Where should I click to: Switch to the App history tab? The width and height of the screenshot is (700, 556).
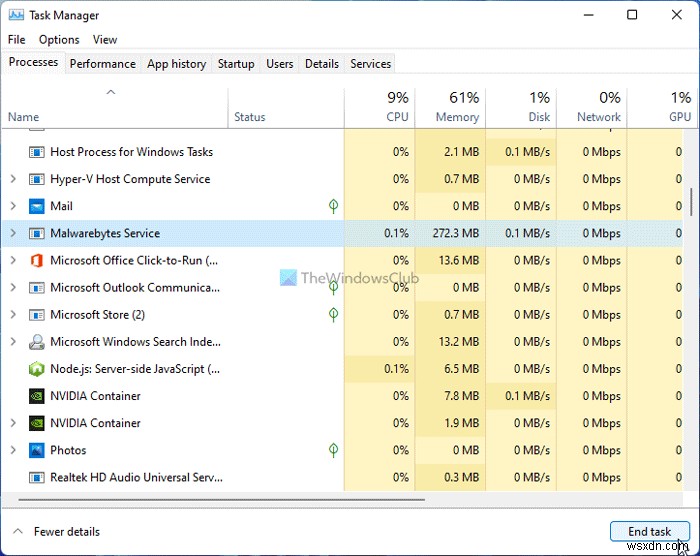point(176,64)
